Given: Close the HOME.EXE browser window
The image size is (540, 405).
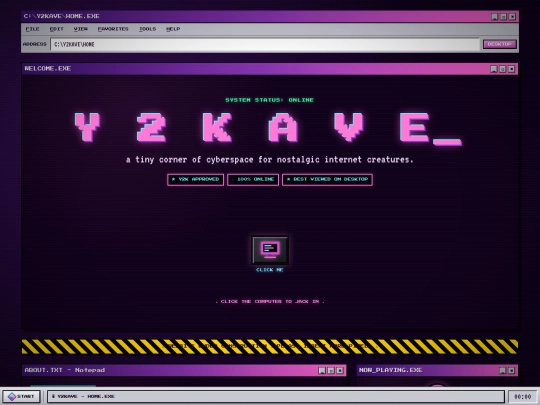Looking at the screenshot, I should (512, 17).
